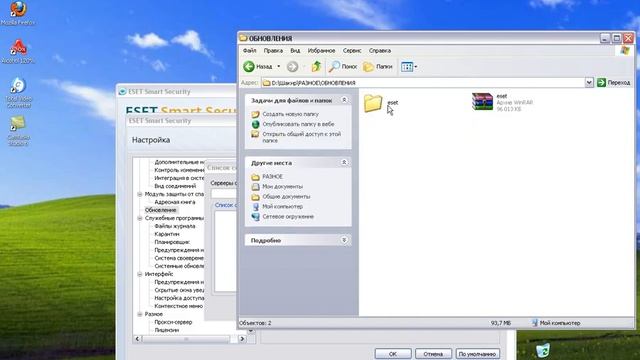Click the Сетевое окружение link
Viewport: 640px width, 360px height.
tap(288, 217)
